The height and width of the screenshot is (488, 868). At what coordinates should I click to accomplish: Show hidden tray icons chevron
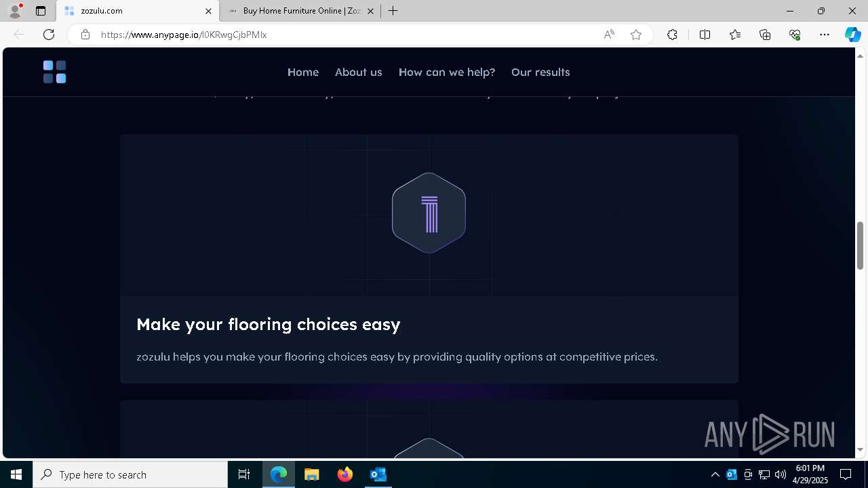(x=715, y=474)
